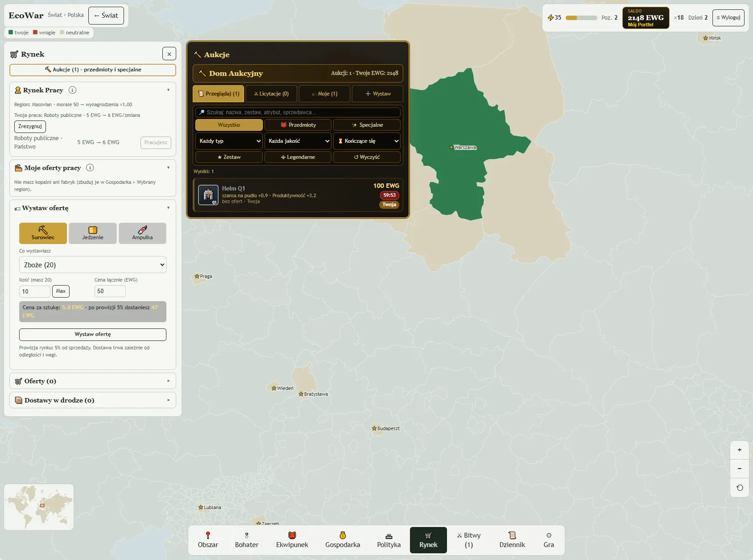This screenshot has width=753, height=560.
Task: Click the Wyloguj button
Action: pos(728,18)
